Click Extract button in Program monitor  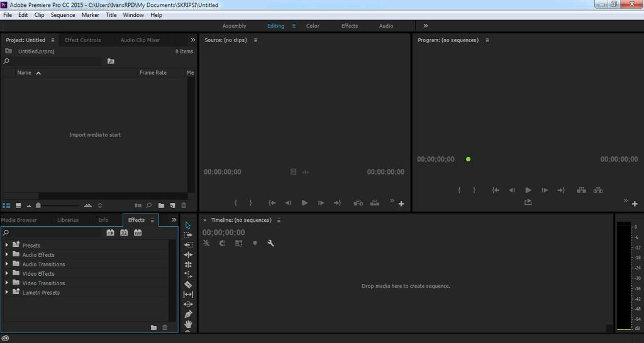[598, 190]
